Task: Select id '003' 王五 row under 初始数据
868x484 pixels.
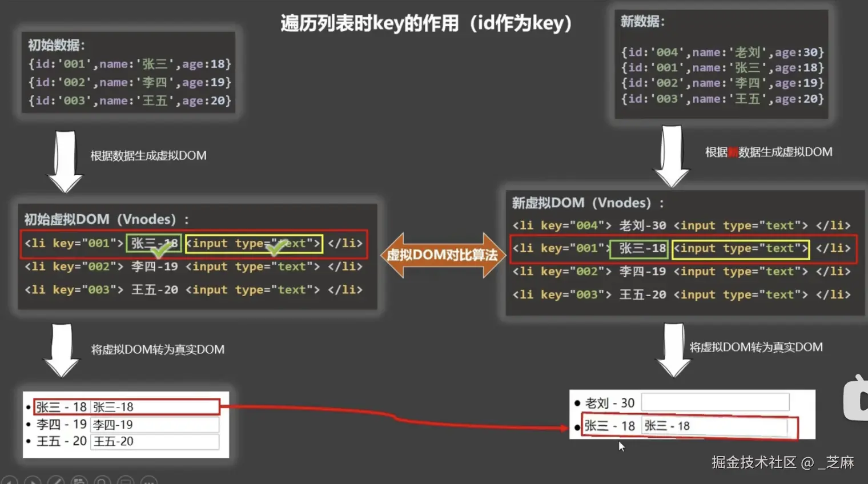Action: tap(130, 100)
